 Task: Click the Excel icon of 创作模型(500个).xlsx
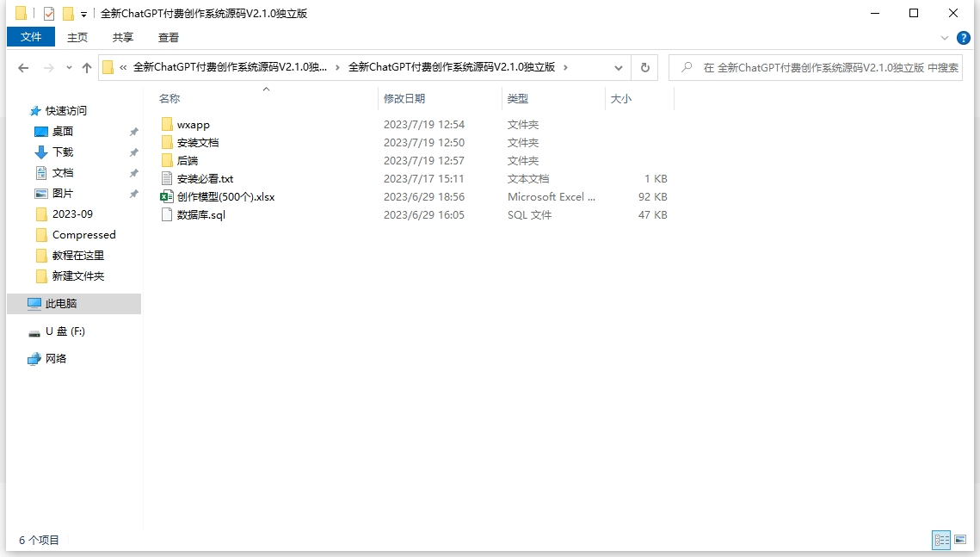pos(167,197)
